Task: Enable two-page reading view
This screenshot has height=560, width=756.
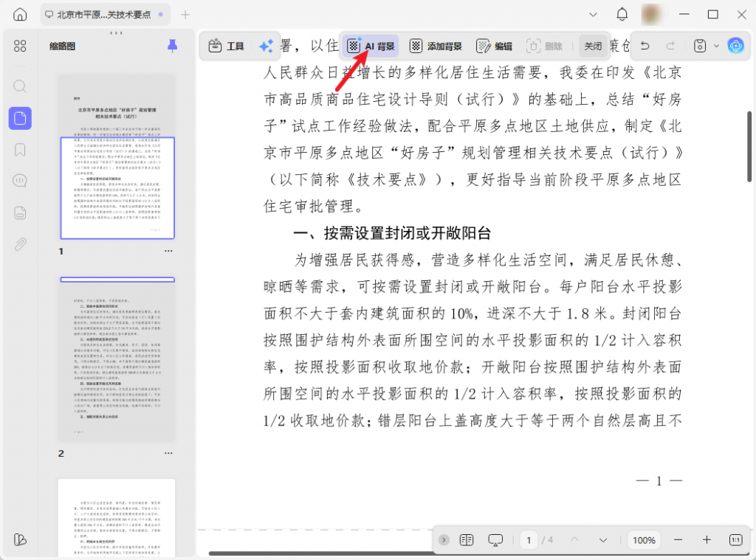Action: click(467, 539)
